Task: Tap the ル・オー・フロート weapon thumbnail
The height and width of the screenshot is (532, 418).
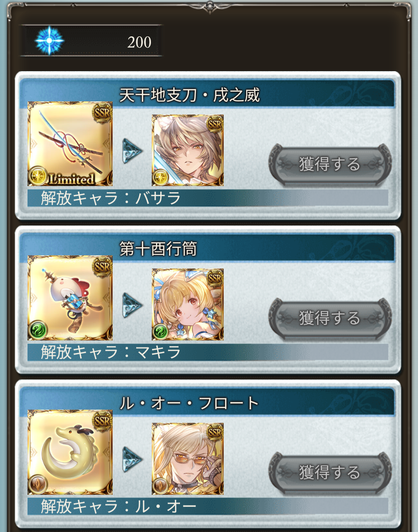Action: tap(70, 452)
